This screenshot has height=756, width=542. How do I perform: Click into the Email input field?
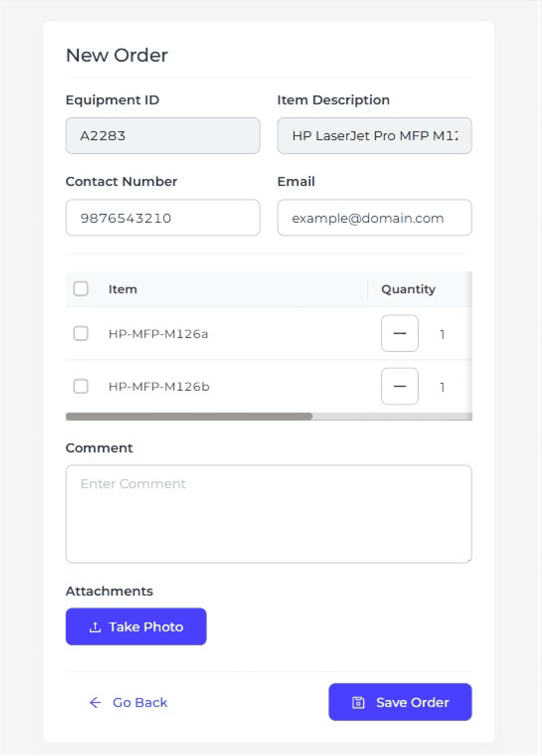coord(374,218)
